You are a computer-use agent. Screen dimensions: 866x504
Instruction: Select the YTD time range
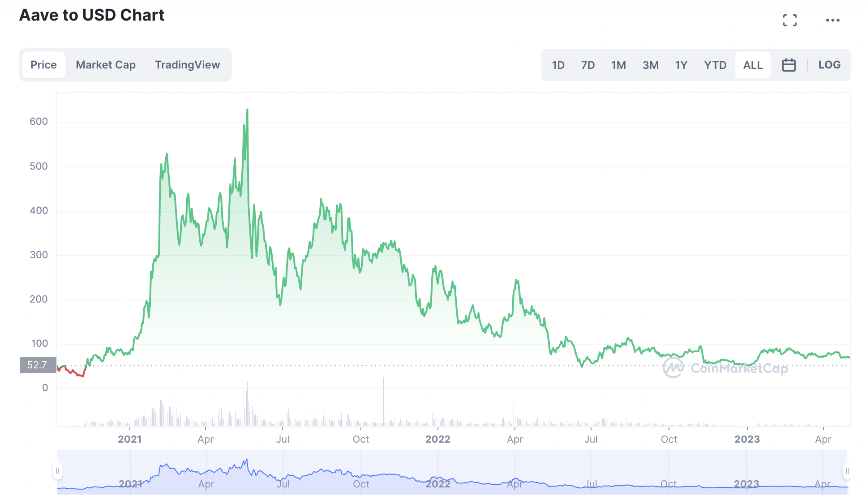(x=715, y=65)
